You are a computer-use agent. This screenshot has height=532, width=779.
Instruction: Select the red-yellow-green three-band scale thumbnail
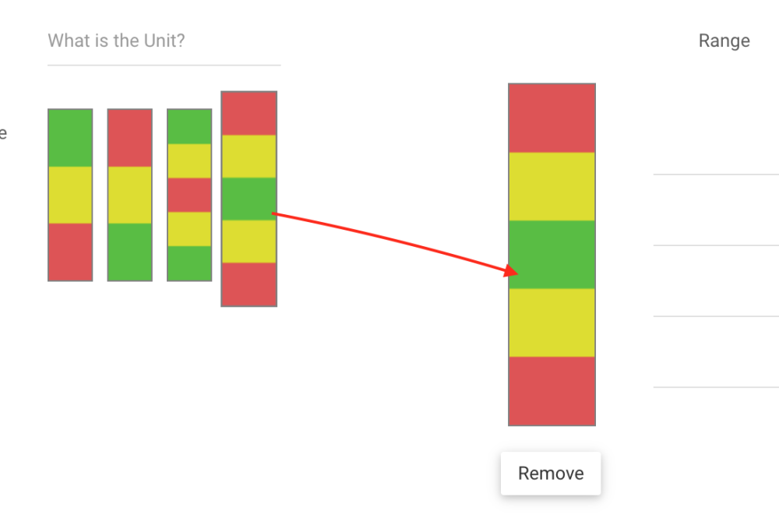pyautogui.click(x=129, y=195)
